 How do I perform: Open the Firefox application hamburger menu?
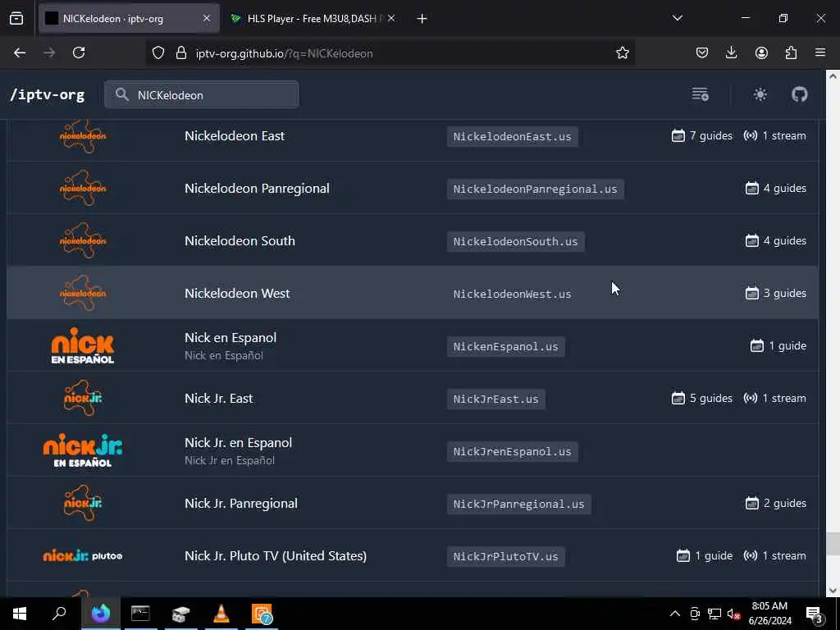click(x=820, y=52)
